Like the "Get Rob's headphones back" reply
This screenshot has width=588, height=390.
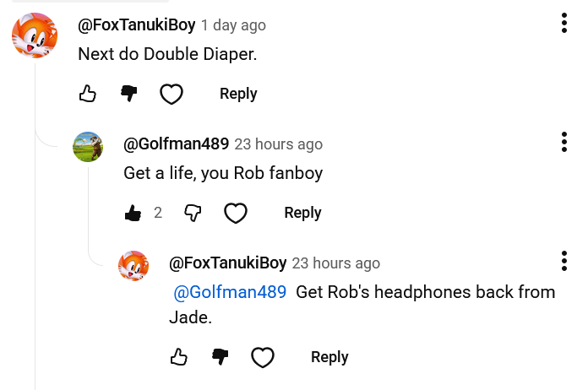[179, 357]
